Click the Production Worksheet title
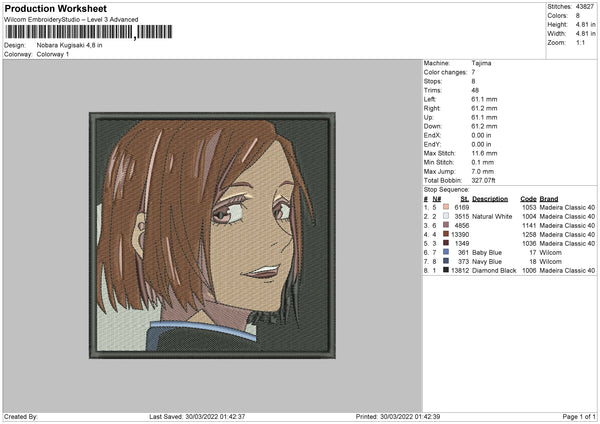 [x=55, y=8]
